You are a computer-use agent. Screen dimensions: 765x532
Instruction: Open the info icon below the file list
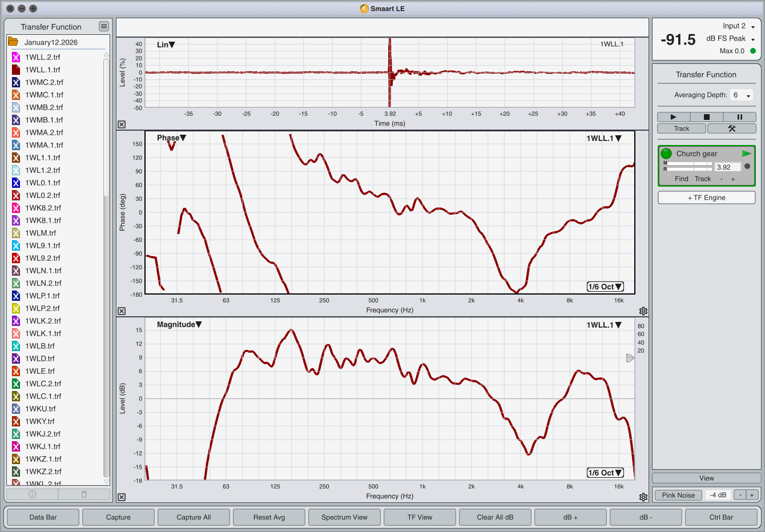[x=32, y=494]
